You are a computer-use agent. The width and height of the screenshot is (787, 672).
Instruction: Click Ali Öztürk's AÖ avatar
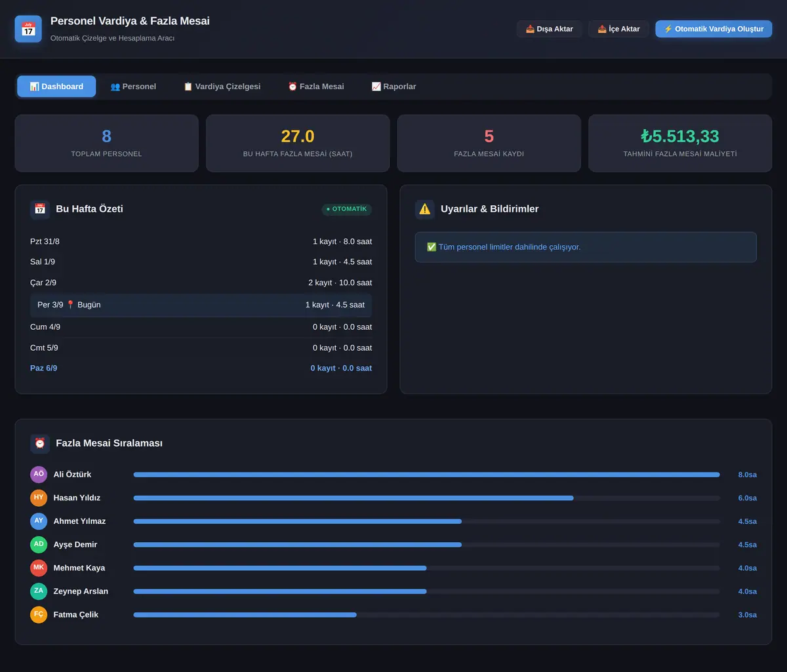click(x=39, y=474)
